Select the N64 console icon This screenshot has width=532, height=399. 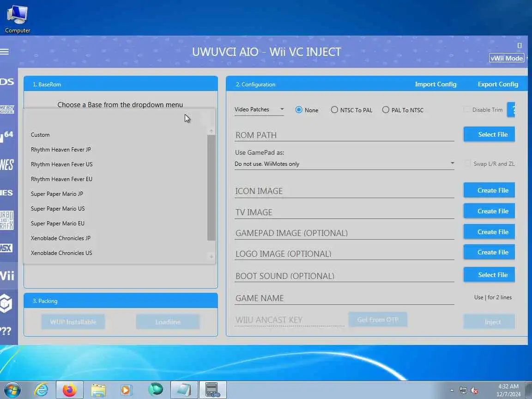click(7, 136)
